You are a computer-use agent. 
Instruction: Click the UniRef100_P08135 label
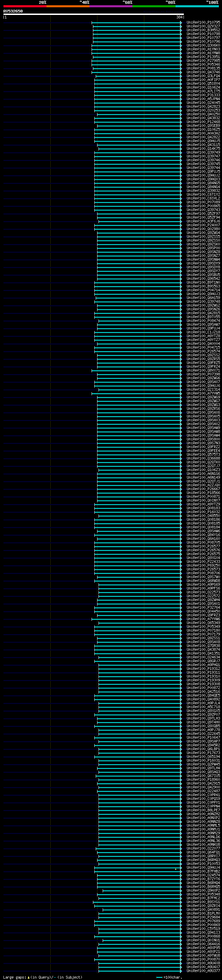click(203, 68)
